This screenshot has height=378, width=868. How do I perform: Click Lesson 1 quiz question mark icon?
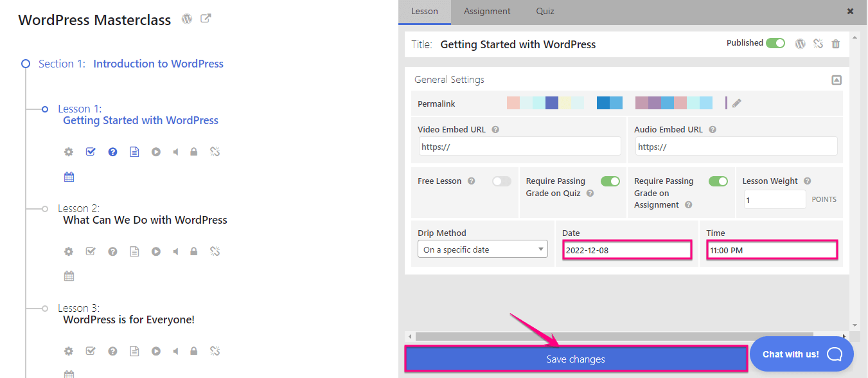tap(112, 152)
